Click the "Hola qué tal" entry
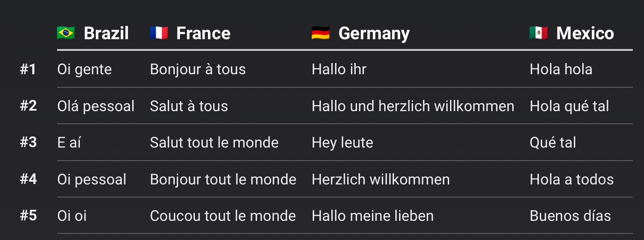 569,106
